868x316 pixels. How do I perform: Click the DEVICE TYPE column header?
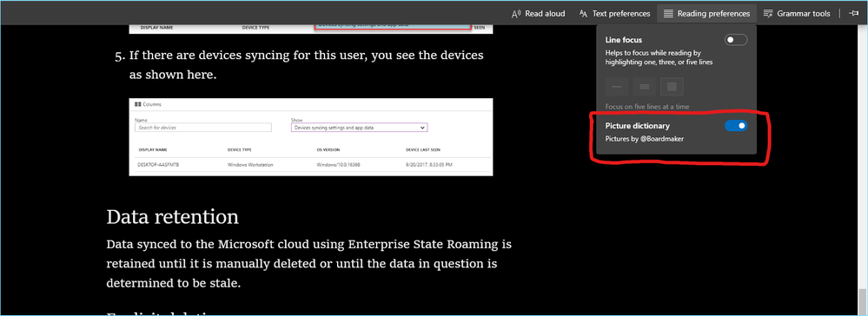(240, 149)
